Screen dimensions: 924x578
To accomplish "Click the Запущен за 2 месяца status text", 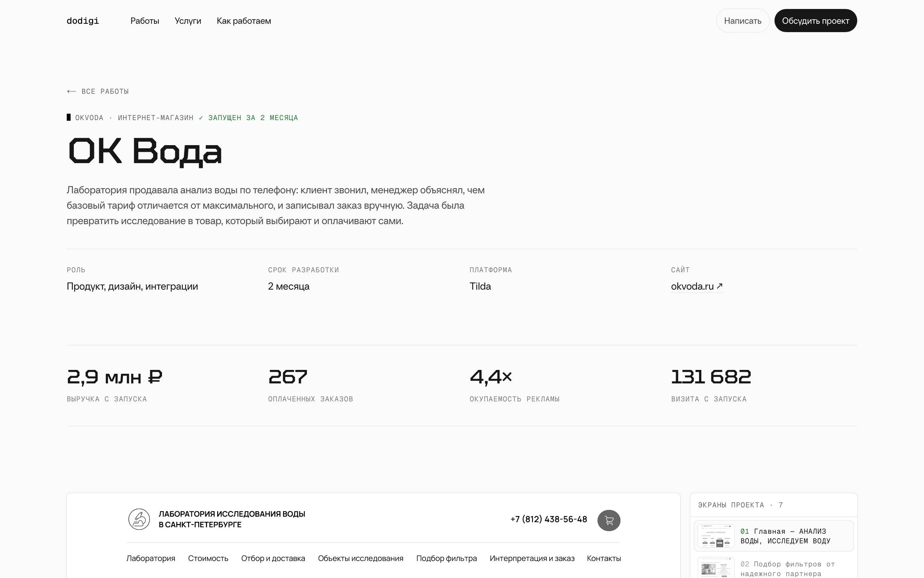I will 253,118.
